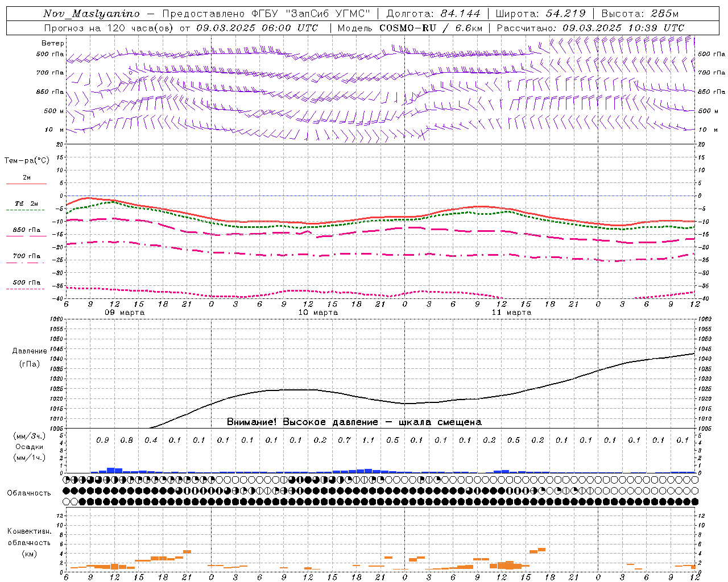728x582 pixels.
Task: Click the warning Внимание! Высокое давление – шкала смещена
Action: click(354, 422)
